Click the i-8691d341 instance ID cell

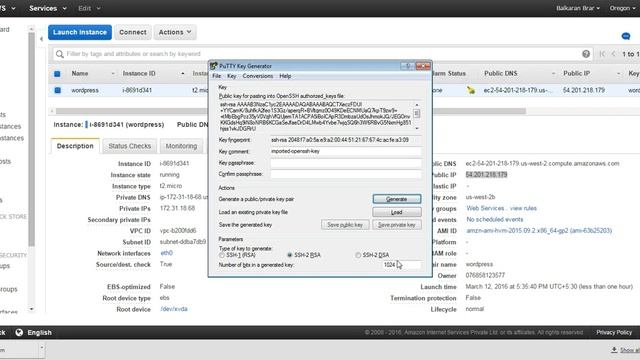coord(137,90)
